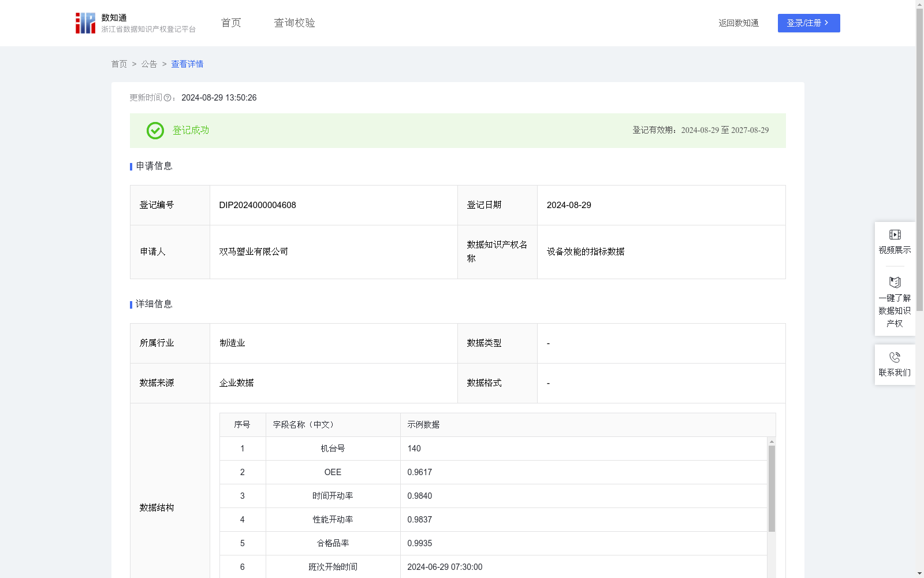Click the OEE field name cell

[x=333, y=472]
